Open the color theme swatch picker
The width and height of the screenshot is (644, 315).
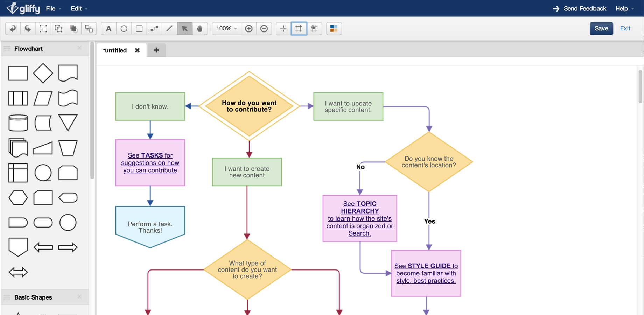coord(334,29)
